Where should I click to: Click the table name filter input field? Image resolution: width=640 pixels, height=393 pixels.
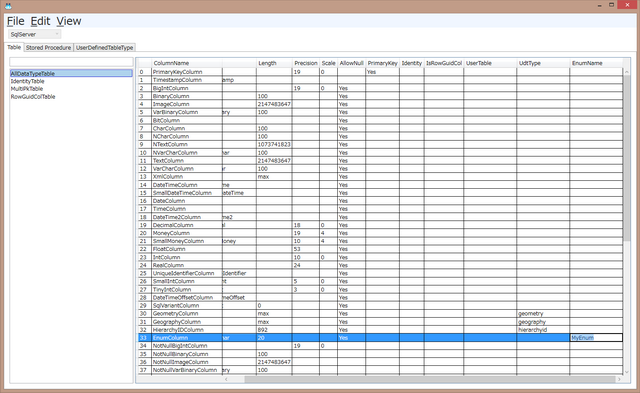(x=71, y=62)
